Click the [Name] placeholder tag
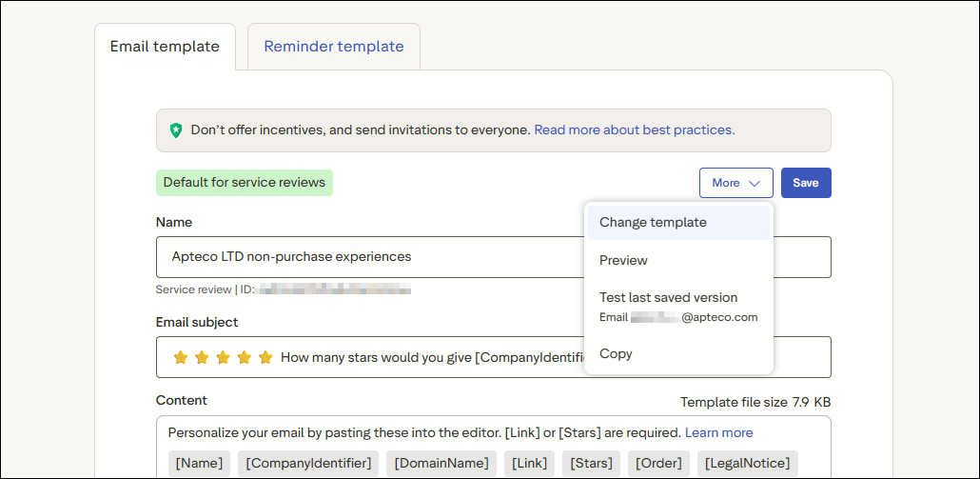This screenshot has width=980, height=479. (x=200, y=464)
